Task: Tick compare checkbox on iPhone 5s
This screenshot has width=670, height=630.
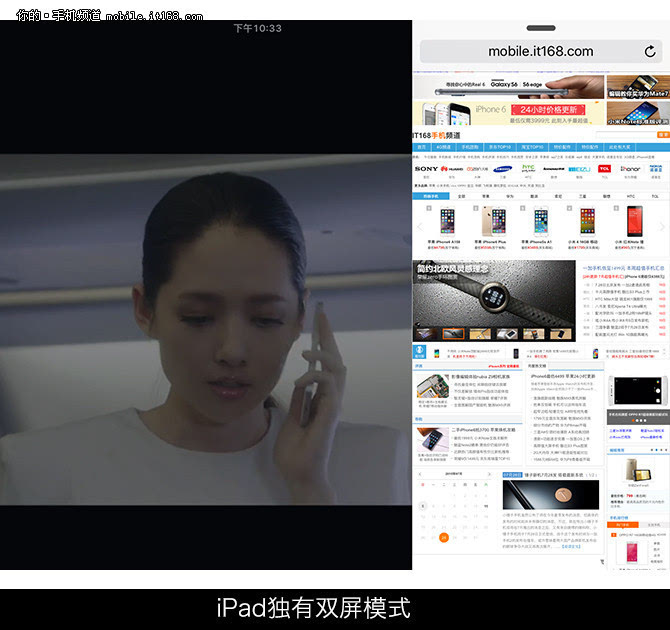Action: pyautogui.click(x=523, y=208)
